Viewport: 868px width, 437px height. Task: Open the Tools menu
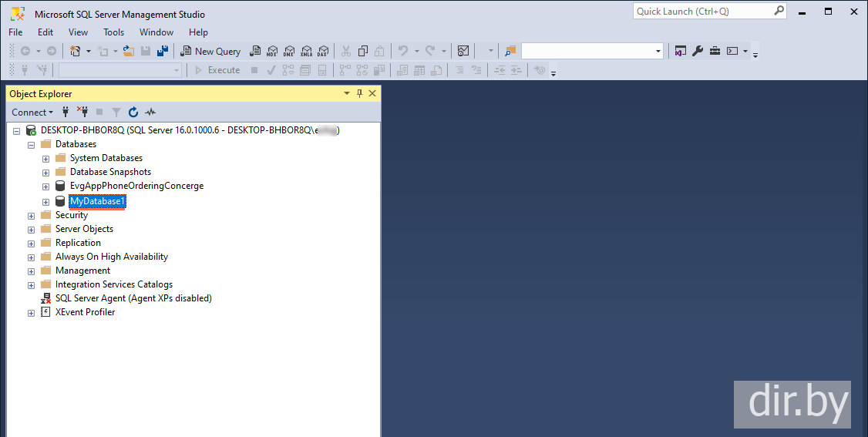tap(113, 32)
